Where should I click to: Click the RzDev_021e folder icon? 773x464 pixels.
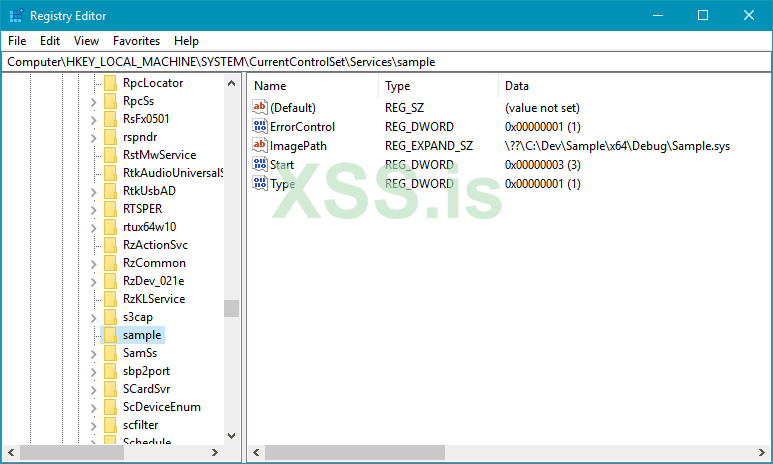110,281
